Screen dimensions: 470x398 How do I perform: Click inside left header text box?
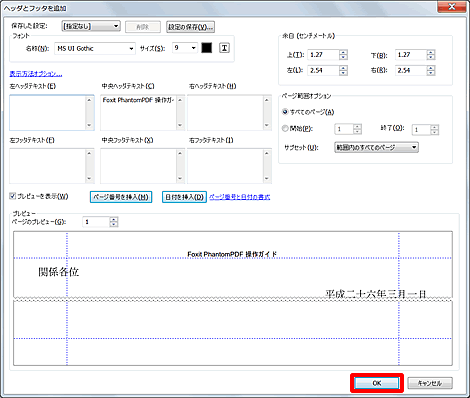48,112
